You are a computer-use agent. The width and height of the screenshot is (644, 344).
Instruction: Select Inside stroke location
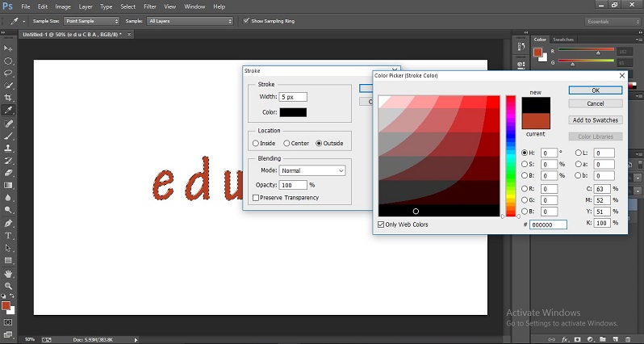pyautogui.click(x=256, y=143)
